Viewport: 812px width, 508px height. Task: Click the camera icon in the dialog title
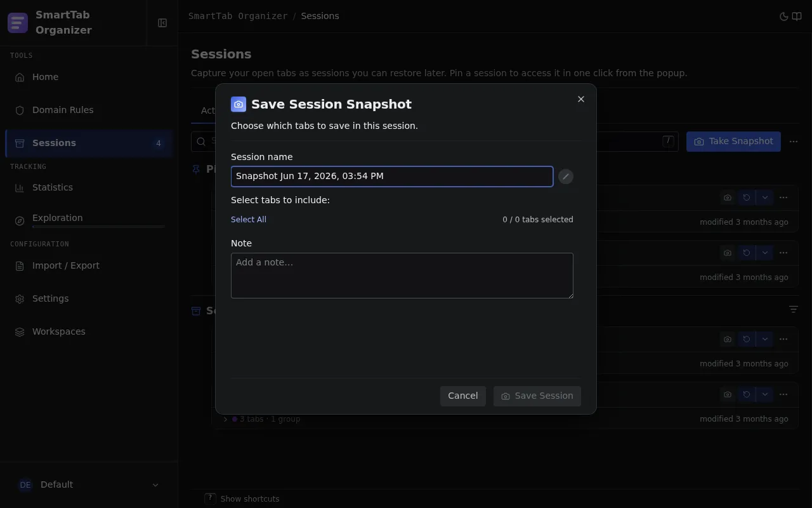[239, 104]
